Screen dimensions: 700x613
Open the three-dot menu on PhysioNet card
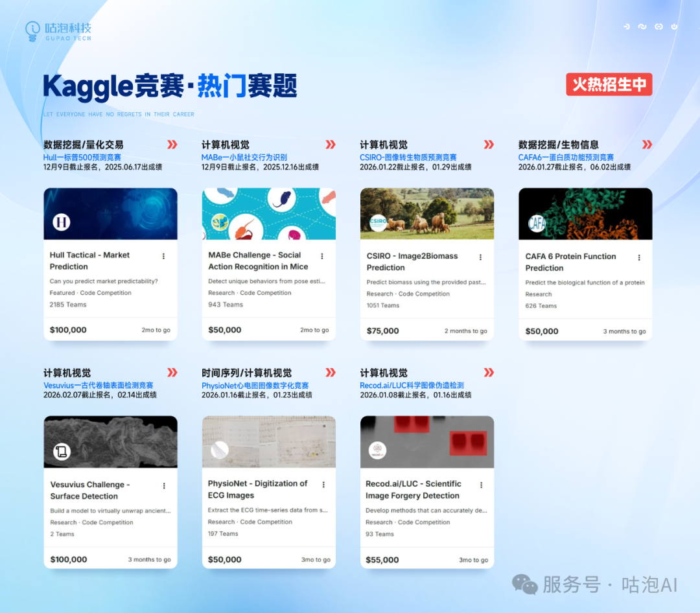click(323, 485)
